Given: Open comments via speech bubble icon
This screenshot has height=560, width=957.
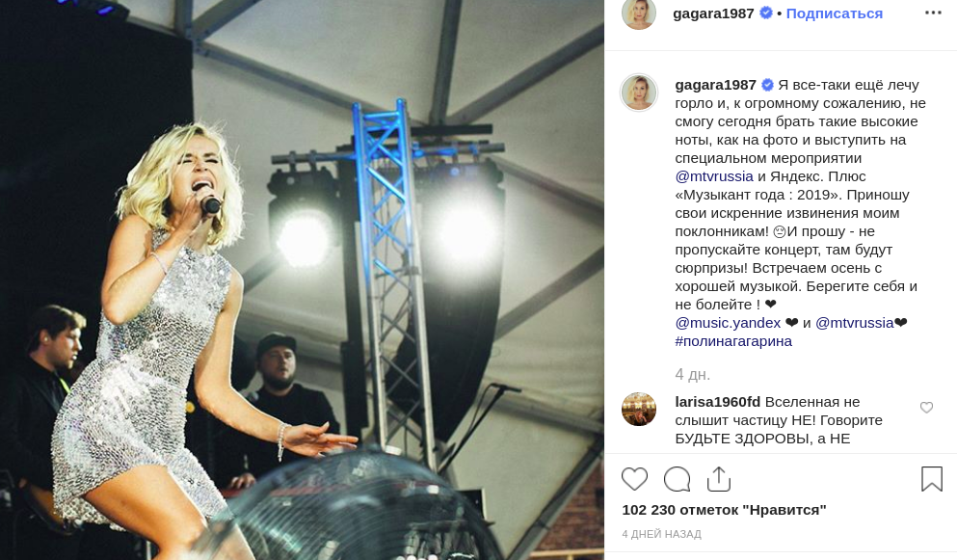Looking at the screenshot, I should 677,479.
